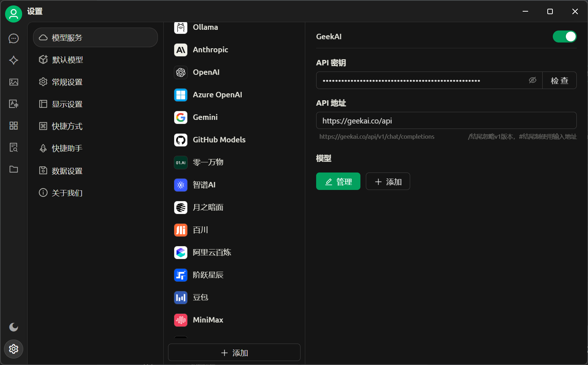Minimize the settings window

[x=525, y=11]
